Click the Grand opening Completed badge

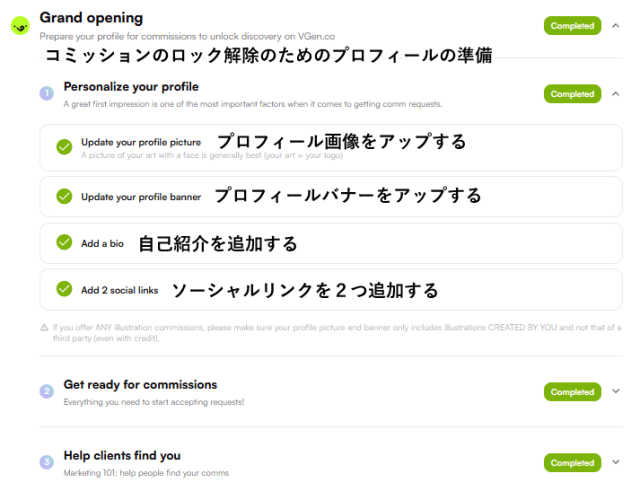[572, 25]
